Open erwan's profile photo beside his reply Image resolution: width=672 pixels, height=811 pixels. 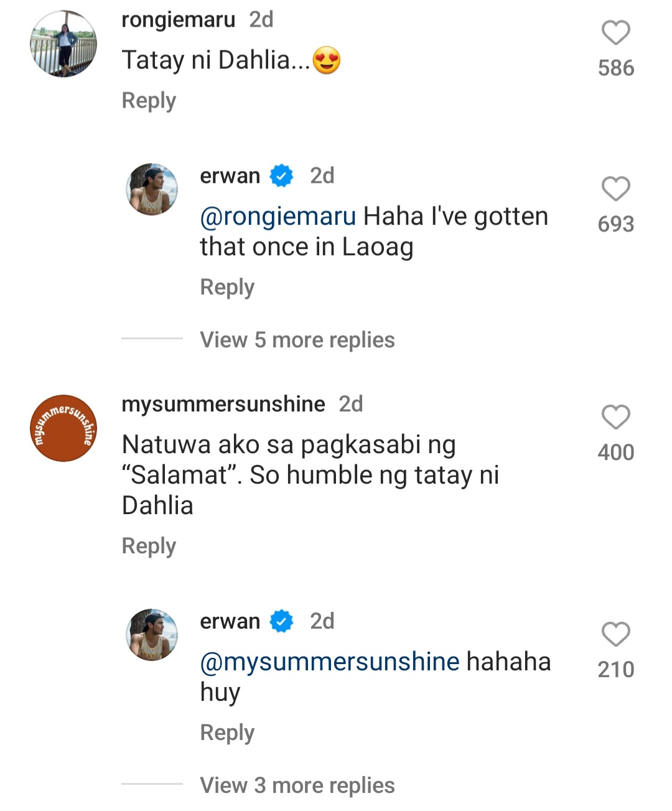(x=152, y=189)
